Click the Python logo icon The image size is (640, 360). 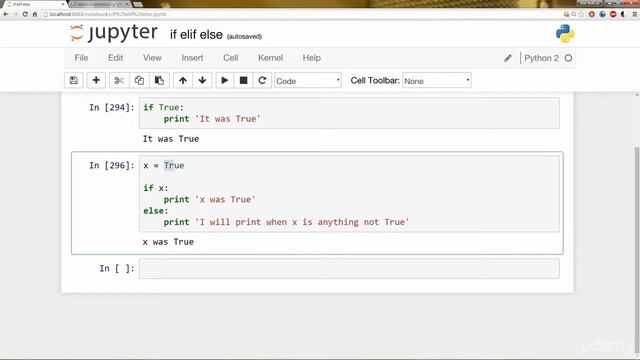coord(565,33)
